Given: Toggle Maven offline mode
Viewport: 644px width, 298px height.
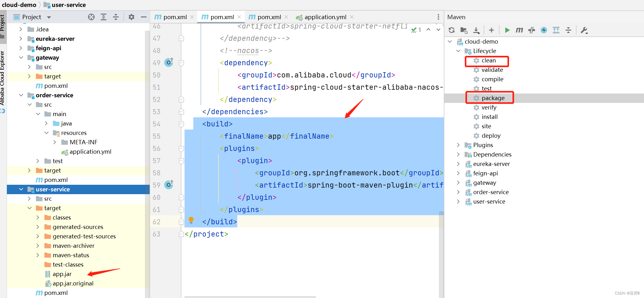Looking at the screenshot, I should click(x=532, y=30).
